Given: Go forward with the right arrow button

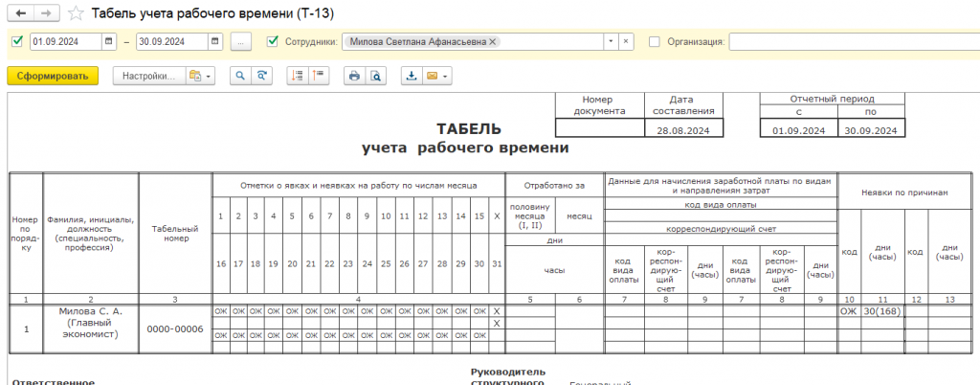Looking at the screenshot, I should pyautogui.click(x=46, y=12).
